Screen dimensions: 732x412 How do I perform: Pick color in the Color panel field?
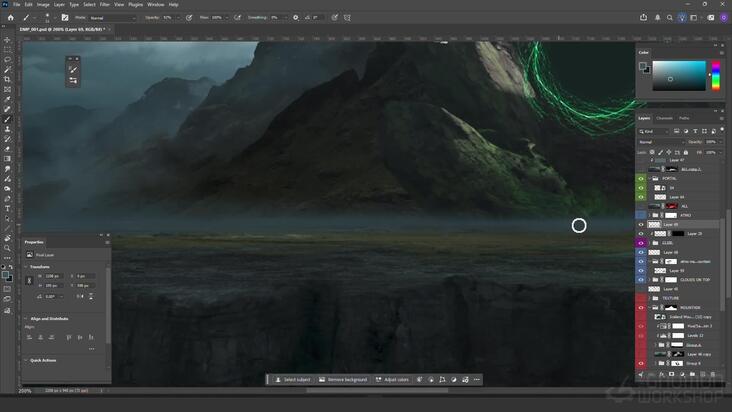(679, 75)
